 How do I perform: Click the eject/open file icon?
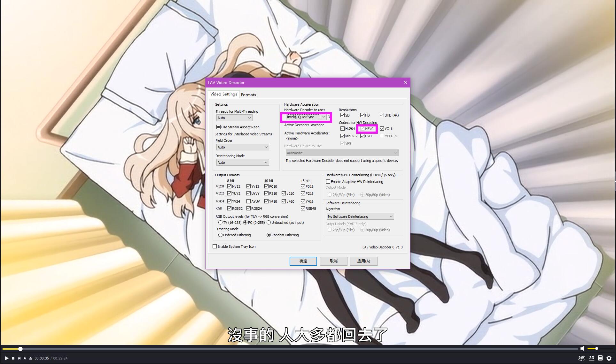coord(31,358)
